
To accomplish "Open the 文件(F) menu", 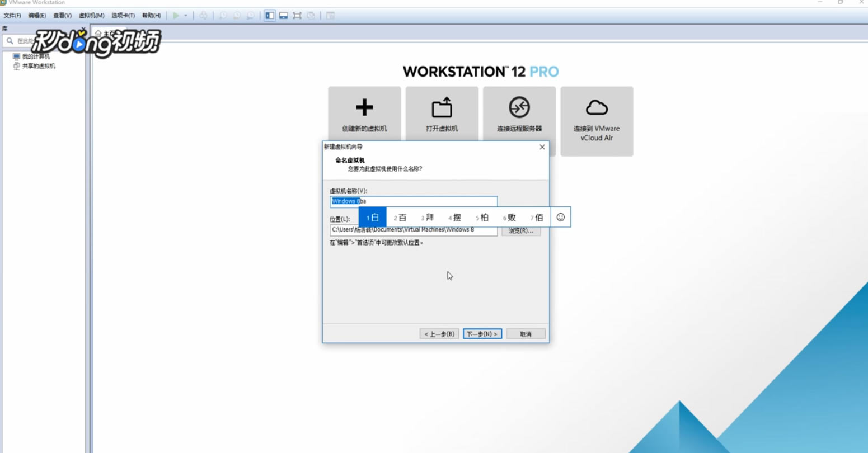I will [12, 16].
